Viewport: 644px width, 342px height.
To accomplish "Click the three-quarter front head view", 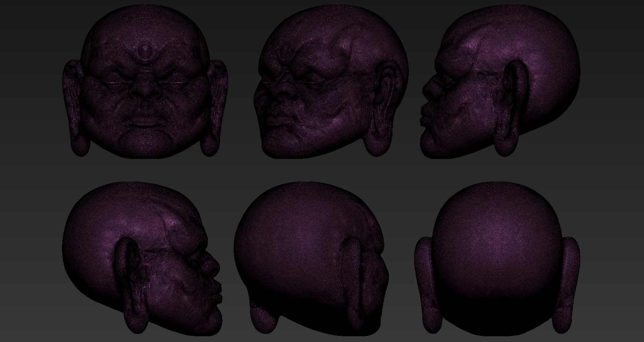I will 331,82.
